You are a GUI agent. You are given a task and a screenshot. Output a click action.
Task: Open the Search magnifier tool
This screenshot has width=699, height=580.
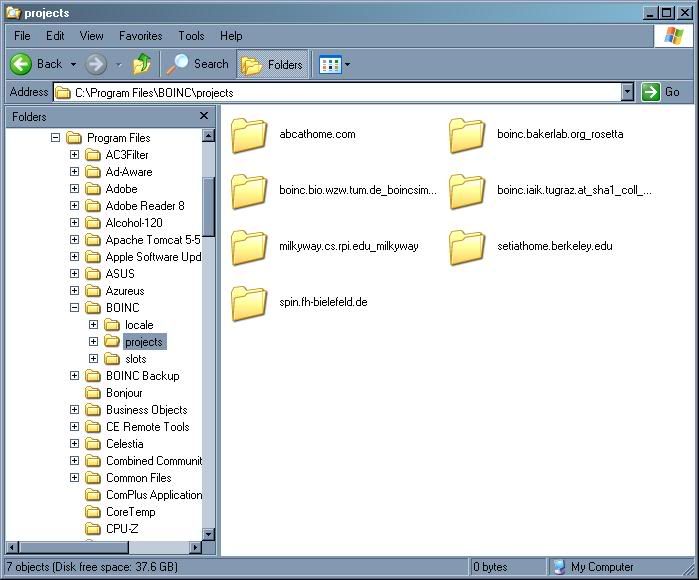coord(197,64)
